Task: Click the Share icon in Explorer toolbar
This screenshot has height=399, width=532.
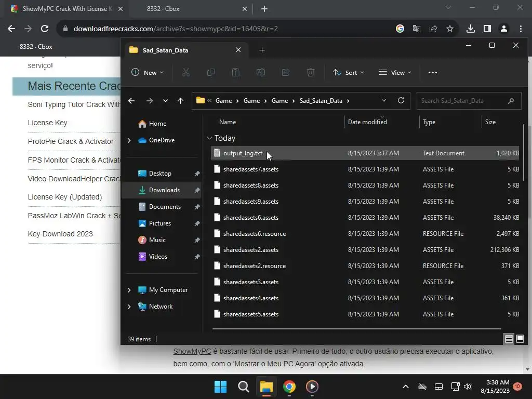Action: 286,72
